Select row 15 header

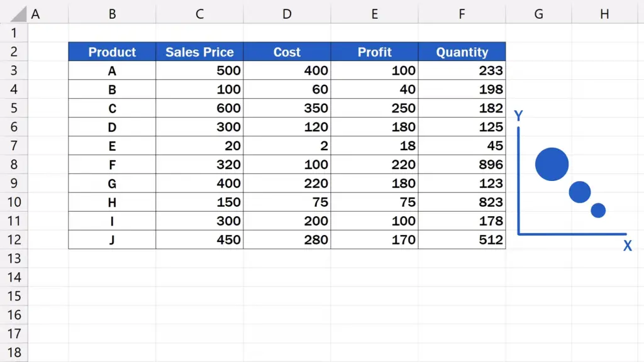pos(14,296)
